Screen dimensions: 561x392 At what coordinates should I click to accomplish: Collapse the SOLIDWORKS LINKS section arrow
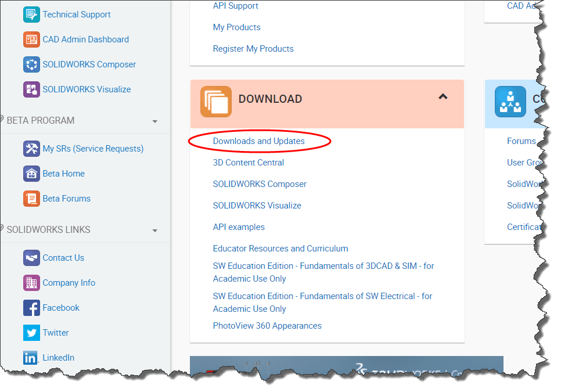click(x=154, y=231)
